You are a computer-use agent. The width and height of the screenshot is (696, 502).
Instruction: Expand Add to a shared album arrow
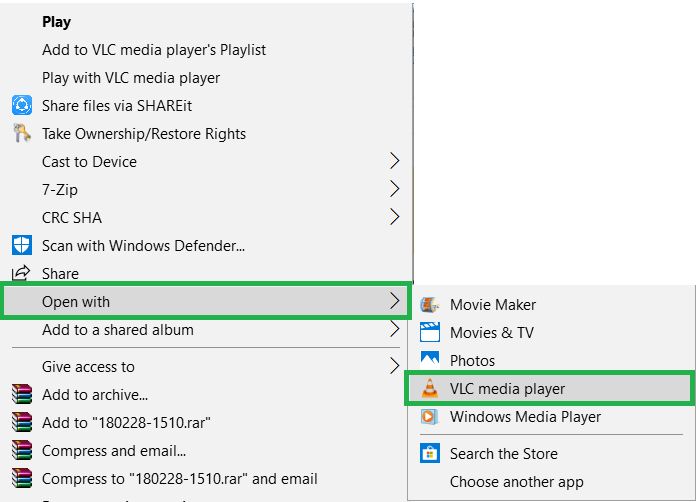click(395, 329)
